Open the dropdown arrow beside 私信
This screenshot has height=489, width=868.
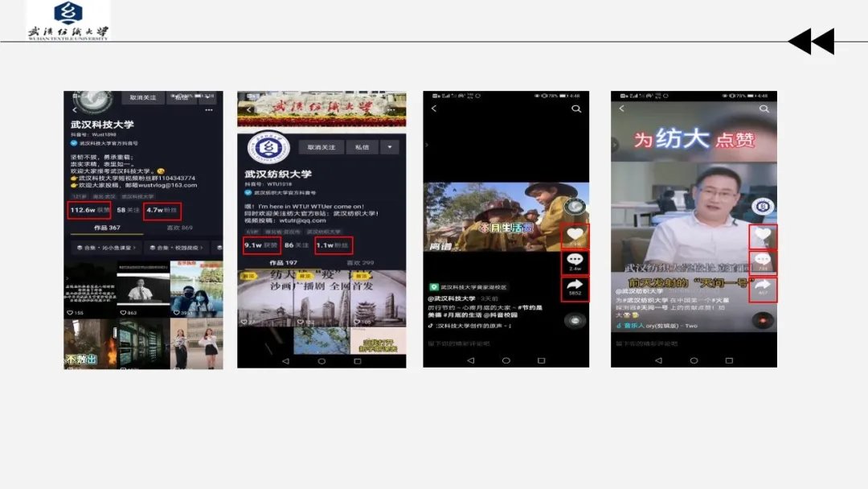click(x=390, y=147)
